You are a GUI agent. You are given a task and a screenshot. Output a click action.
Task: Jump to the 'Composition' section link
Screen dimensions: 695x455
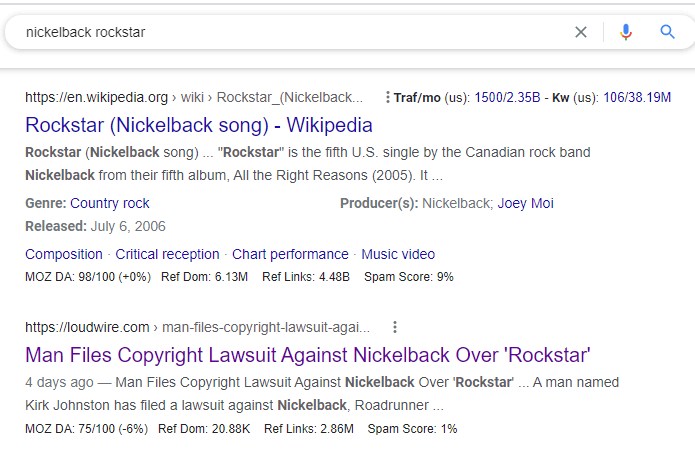pos(64,254)
